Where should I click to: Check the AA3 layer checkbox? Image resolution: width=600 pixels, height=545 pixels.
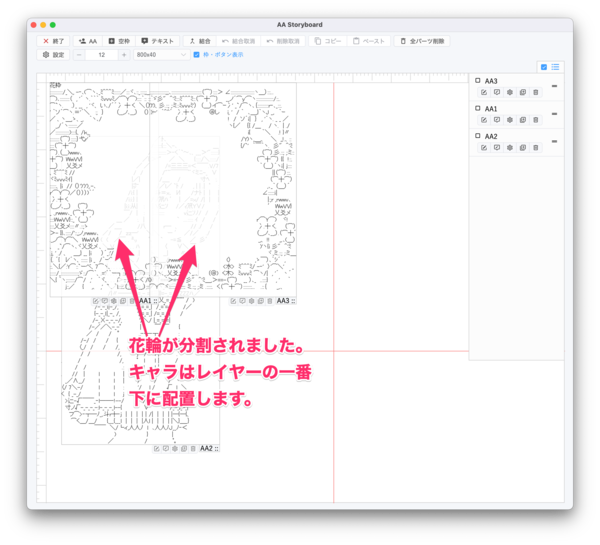pos(478,80)
